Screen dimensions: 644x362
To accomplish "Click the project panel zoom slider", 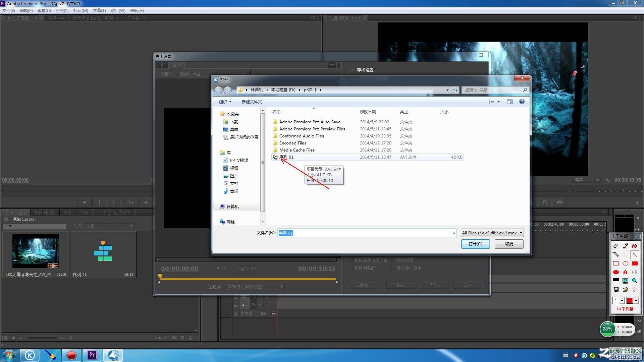I will [x=42, y=338].
